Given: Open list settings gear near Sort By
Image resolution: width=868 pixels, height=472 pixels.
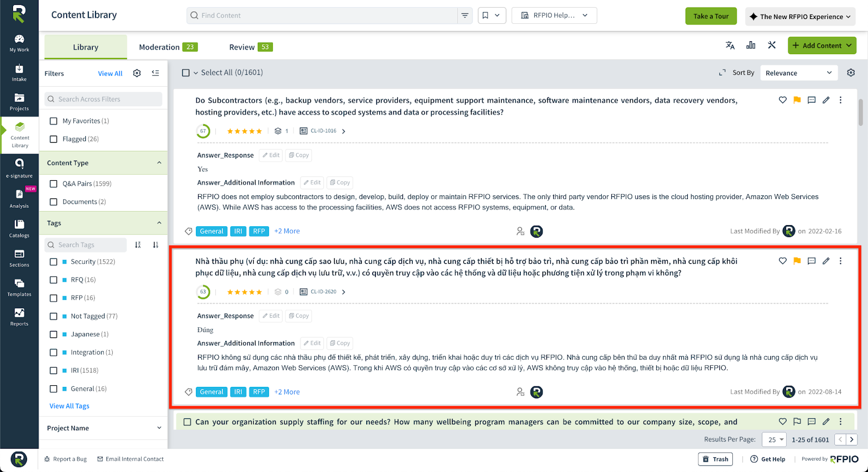Looking at the screenshot, I should coord(851,73).
